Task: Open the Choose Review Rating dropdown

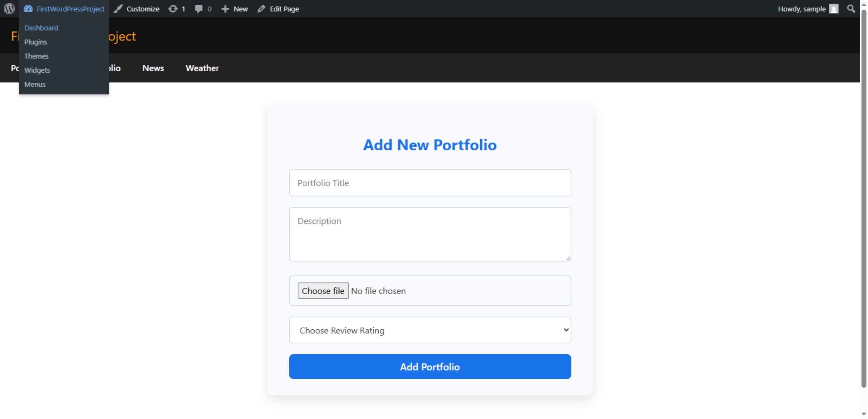Action: 430,330
